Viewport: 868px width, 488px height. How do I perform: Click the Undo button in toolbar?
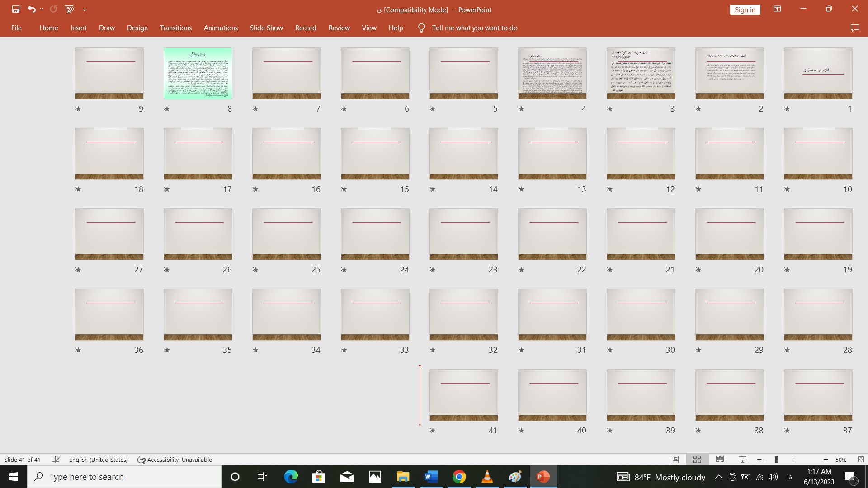31,9
